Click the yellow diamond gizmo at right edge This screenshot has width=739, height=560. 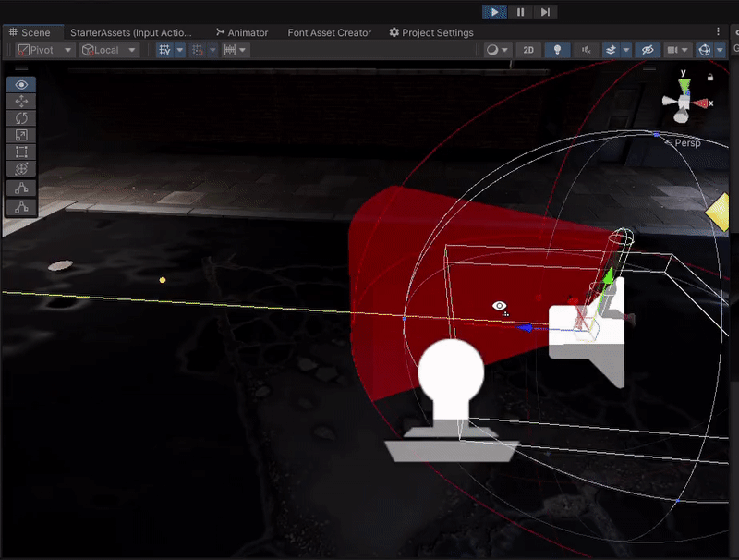pyautogui.click(x=718, y=212)
